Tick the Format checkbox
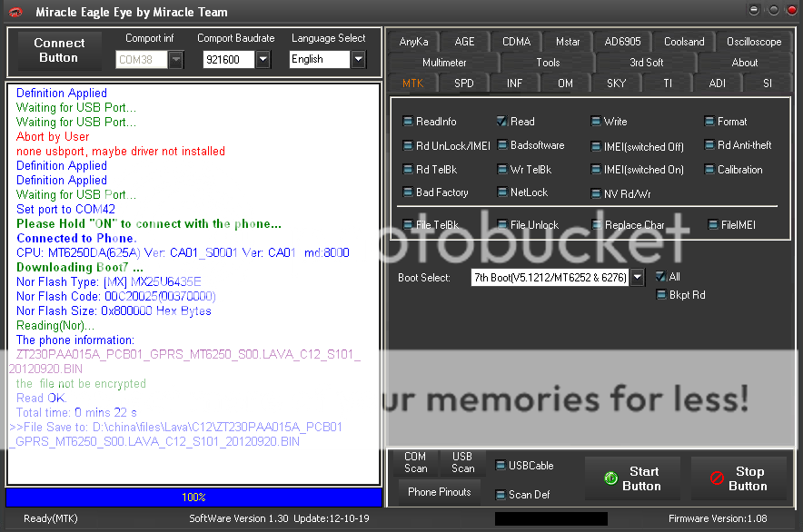The height and width of the screenshot is (532, 803). click(x=709, y=122)
